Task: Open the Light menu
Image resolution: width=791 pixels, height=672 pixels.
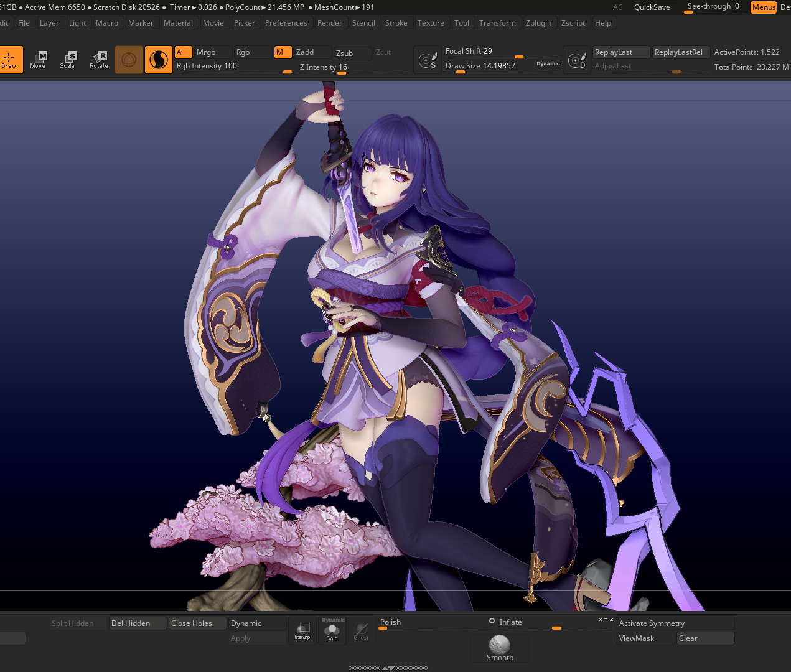Action: click(78, 23)
